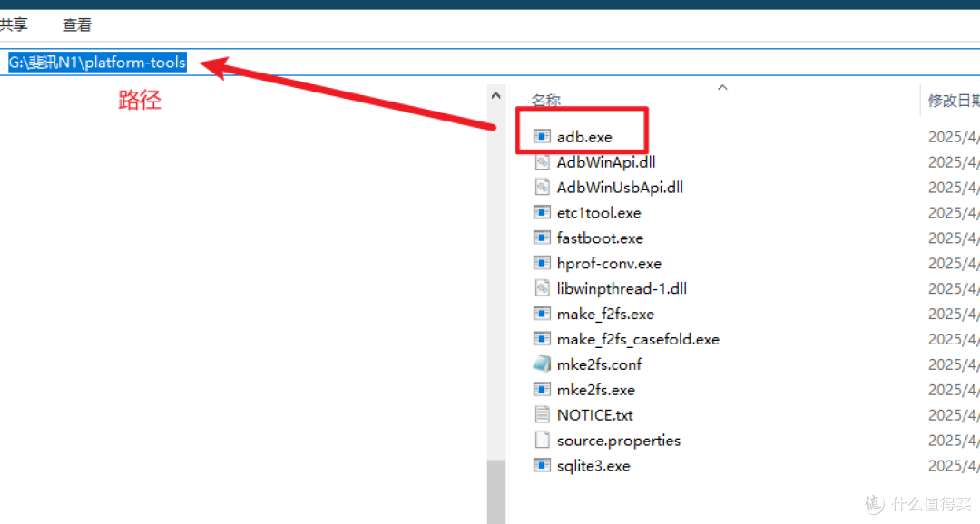Click the hprof-conv.exe file icon
Screen dimensions: 980x524
542,263
